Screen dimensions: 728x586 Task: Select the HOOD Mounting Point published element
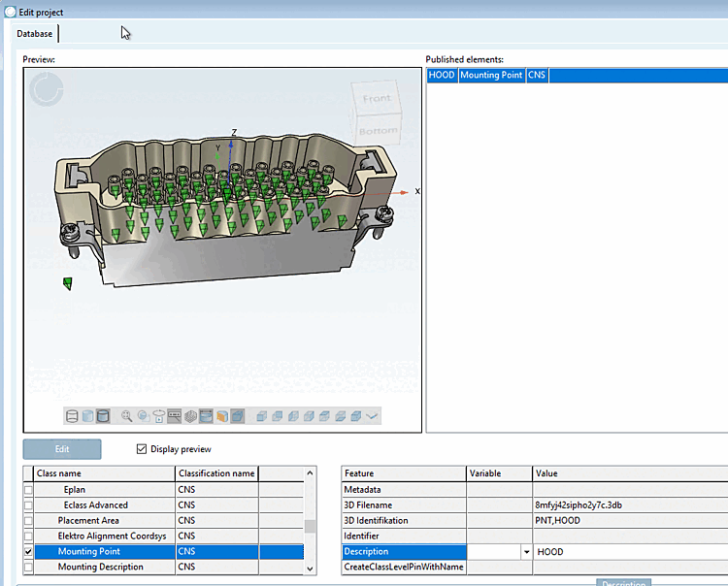[x=488, y=75]
